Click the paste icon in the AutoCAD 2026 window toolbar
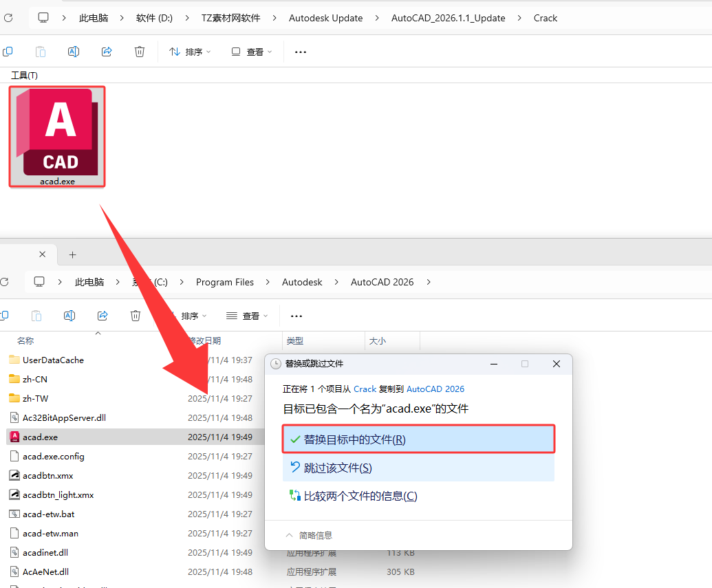Image resolution: width=712 pixels, height=588 pixels. coord(36,316)
